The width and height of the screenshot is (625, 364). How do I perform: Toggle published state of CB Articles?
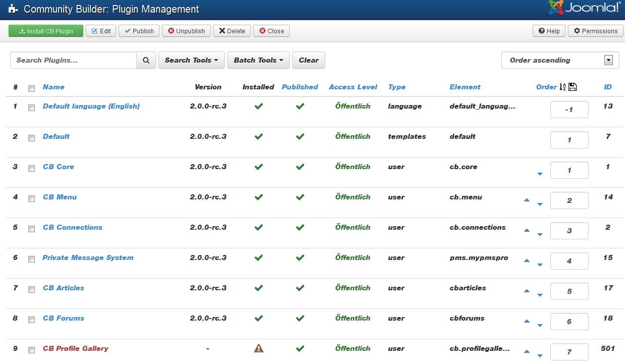pos(300,288)
